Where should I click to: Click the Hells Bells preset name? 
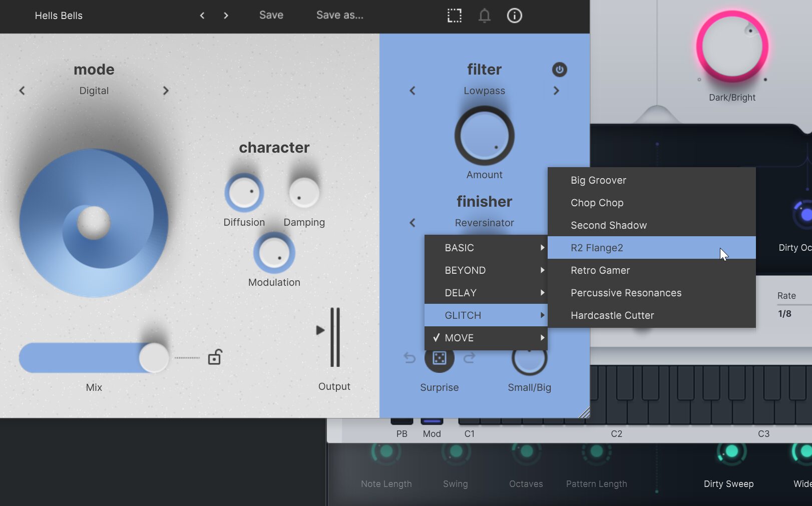(59, 16)
